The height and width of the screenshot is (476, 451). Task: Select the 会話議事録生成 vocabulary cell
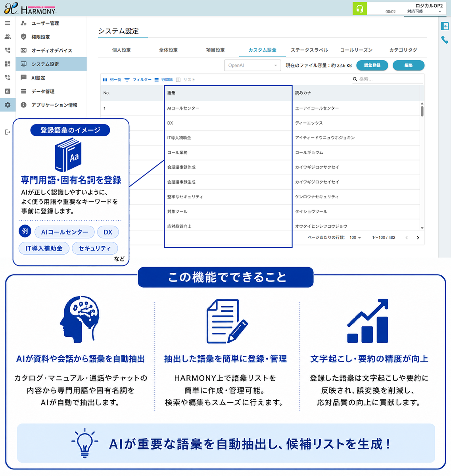coord(228,182)
